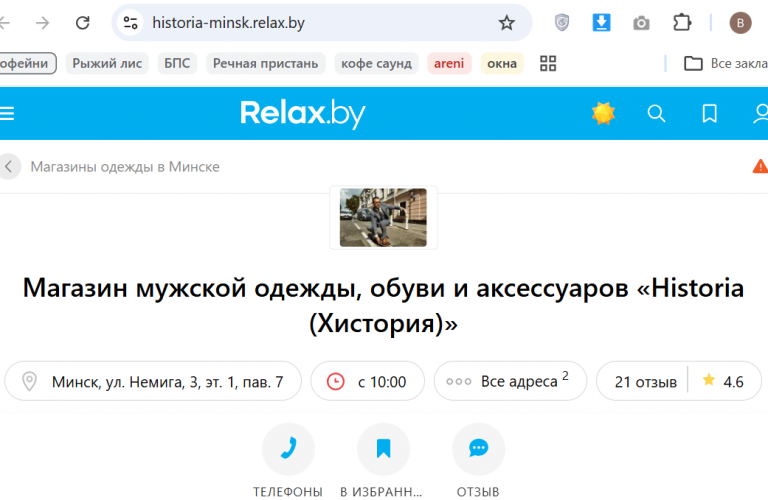Screen dimensions: 768x500
Task: Open site search magnifier icon
Action: 656,114
